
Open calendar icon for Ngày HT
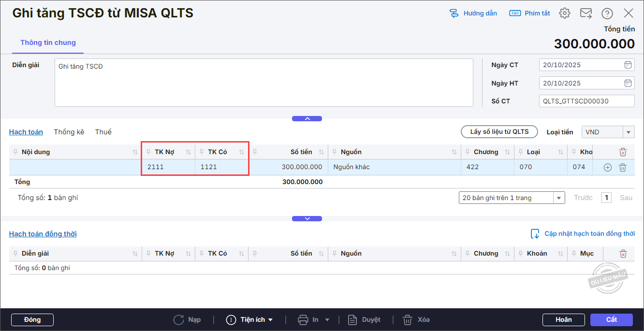click(x=628, y=83)
